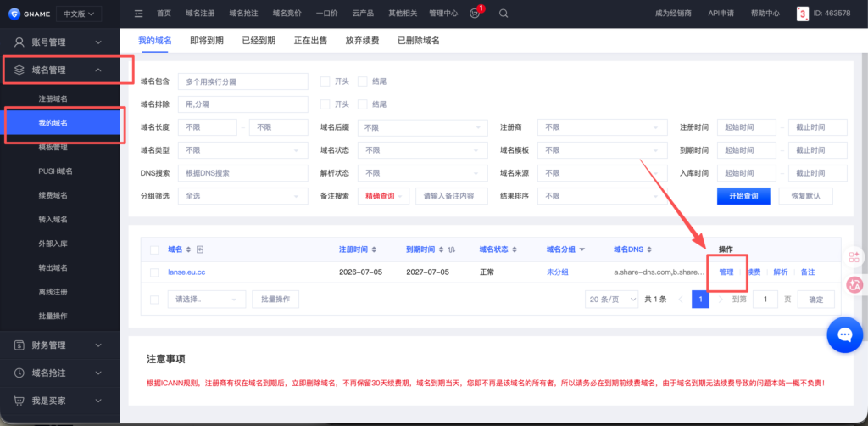This screenshot has width=868, height=426.
Task: Check 开头 box for 域名排除
Action: [x=325, y=104]
